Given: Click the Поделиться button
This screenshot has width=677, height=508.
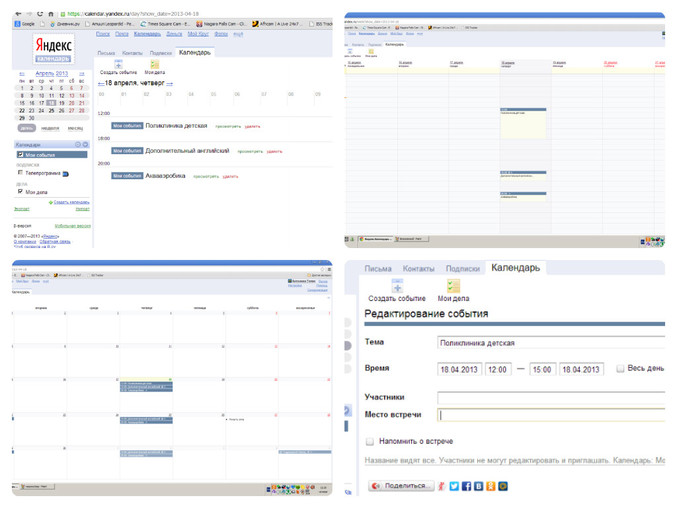Looking at the screenshot, I should [x=401, y=486].
